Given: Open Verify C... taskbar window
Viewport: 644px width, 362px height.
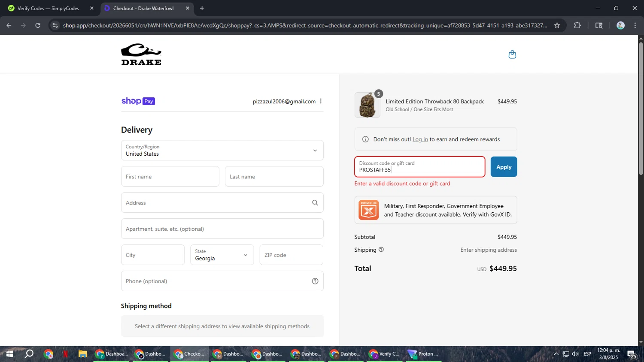Looking at the screenshot, I should 385,354.
